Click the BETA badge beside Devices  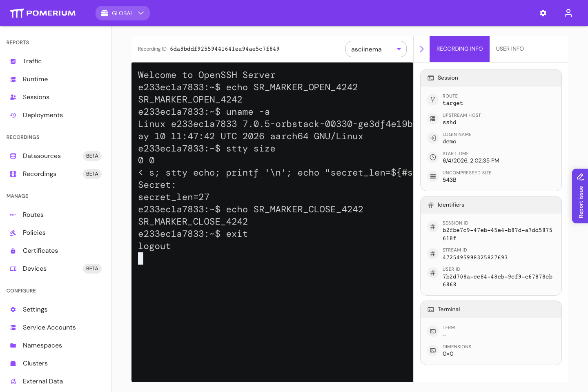pos(92,269)
